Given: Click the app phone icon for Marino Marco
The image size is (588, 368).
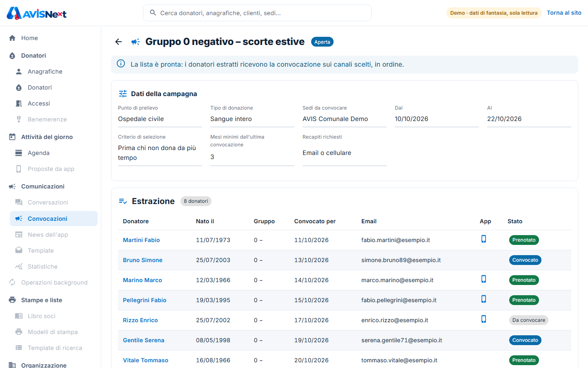Looking at the screenshot, I should coord(483,279).
